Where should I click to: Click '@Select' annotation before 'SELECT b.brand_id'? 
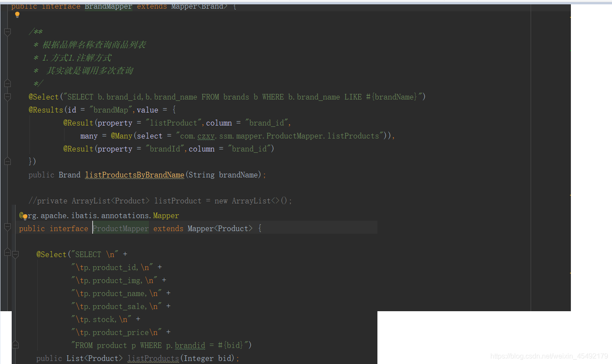click(44, 97)
